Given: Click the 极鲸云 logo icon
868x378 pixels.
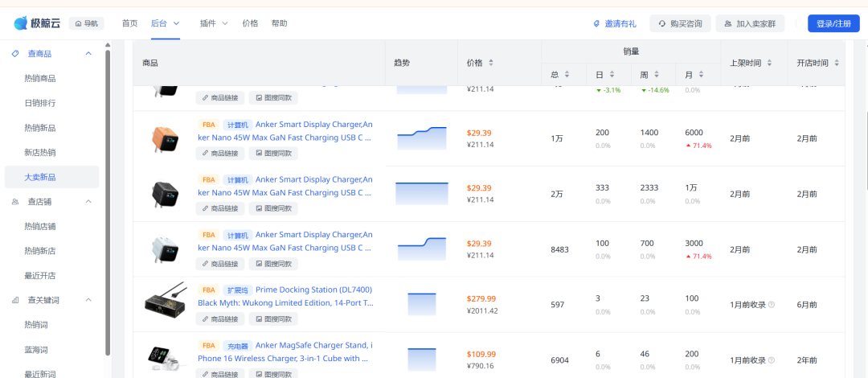Looking at the screenshot, I should click(20, 23).
